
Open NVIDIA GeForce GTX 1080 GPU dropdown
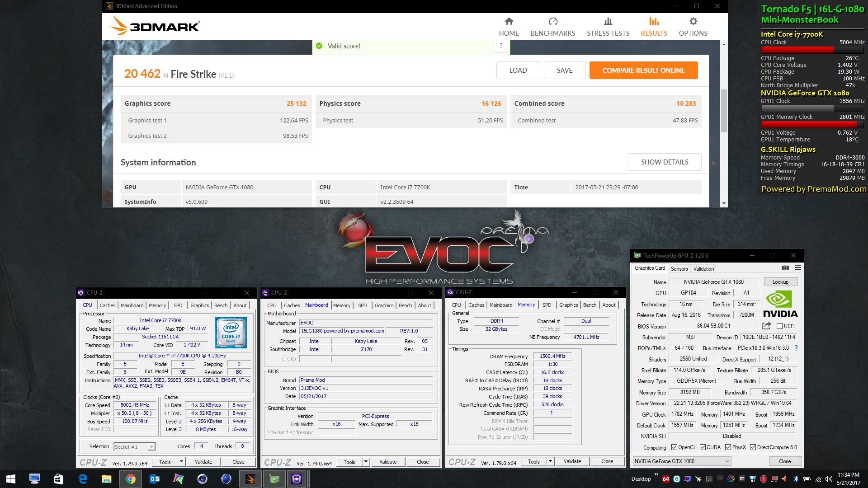[681, 461]
